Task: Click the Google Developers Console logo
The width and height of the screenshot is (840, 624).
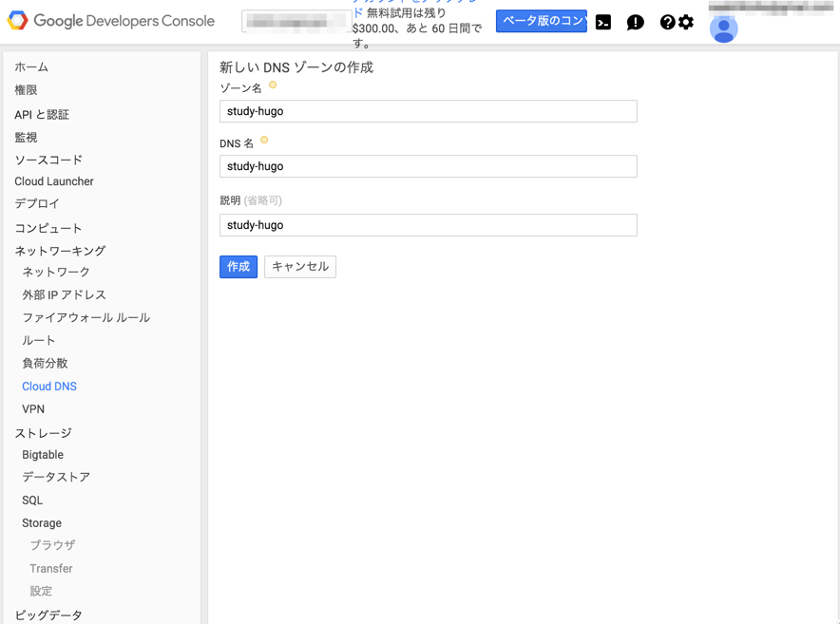Action: point(111,21)
